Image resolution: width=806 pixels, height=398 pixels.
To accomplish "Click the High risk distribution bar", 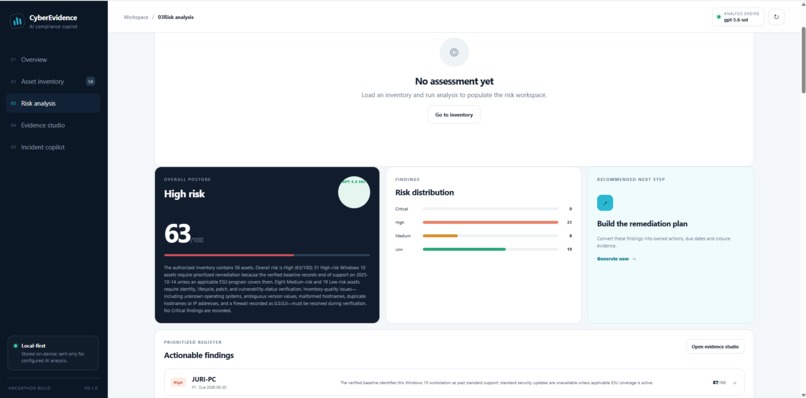I will click(490, 222).
